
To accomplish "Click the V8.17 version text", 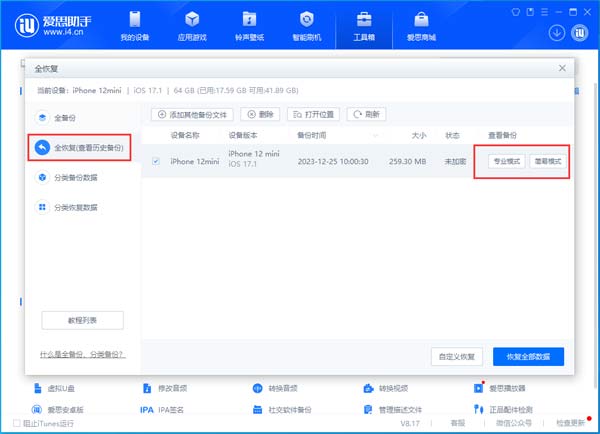I will tap(410, 423).
